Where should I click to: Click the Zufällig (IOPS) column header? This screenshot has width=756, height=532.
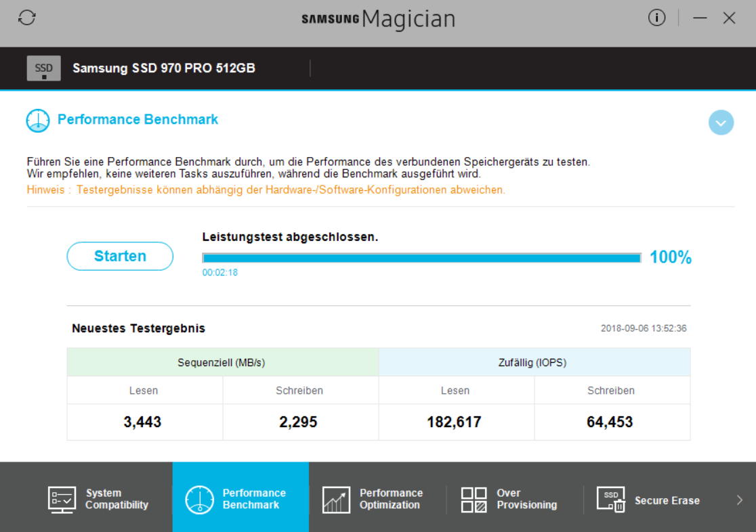[534, 362]
